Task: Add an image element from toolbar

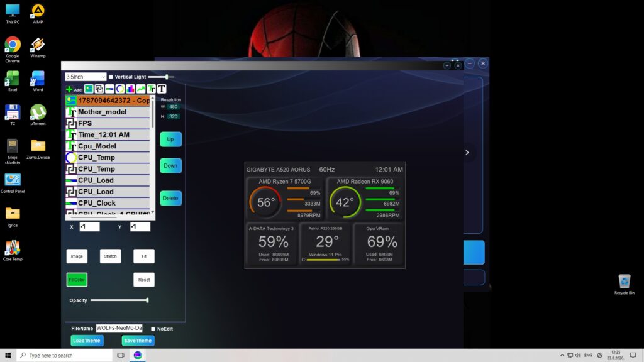Action: tap(89, 89)
